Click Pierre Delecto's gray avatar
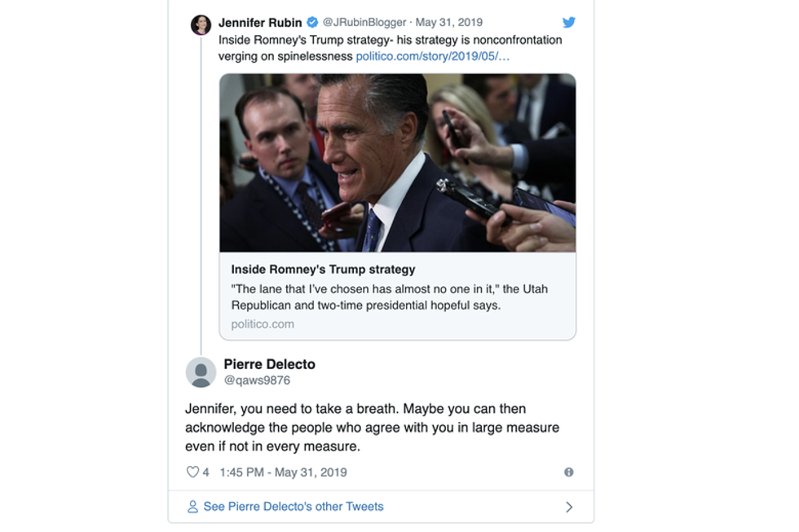This screenshot has height=532, width=799. pos(201,372)
